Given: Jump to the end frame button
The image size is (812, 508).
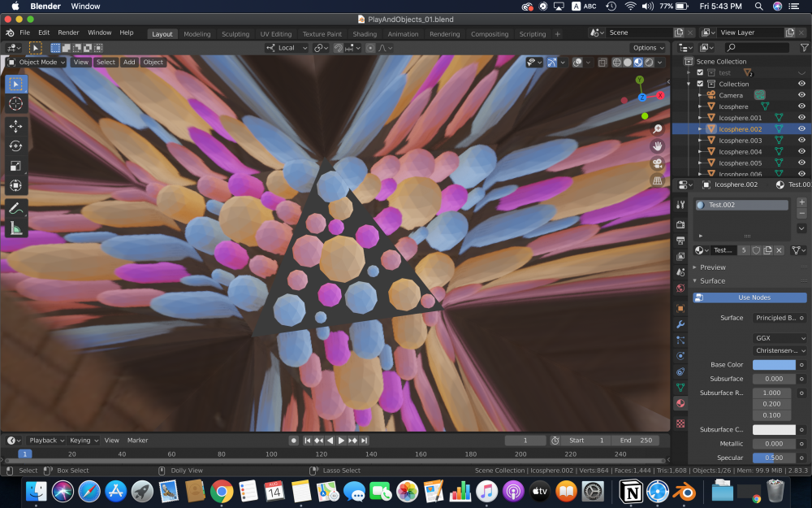Looking at the screenshot, I should click(x=364, y=441).
